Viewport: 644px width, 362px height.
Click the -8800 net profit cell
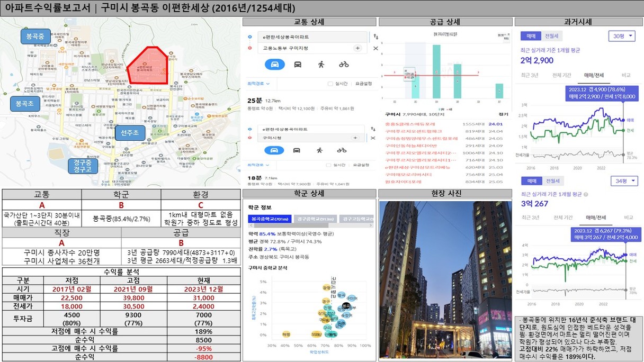[203, 357]
